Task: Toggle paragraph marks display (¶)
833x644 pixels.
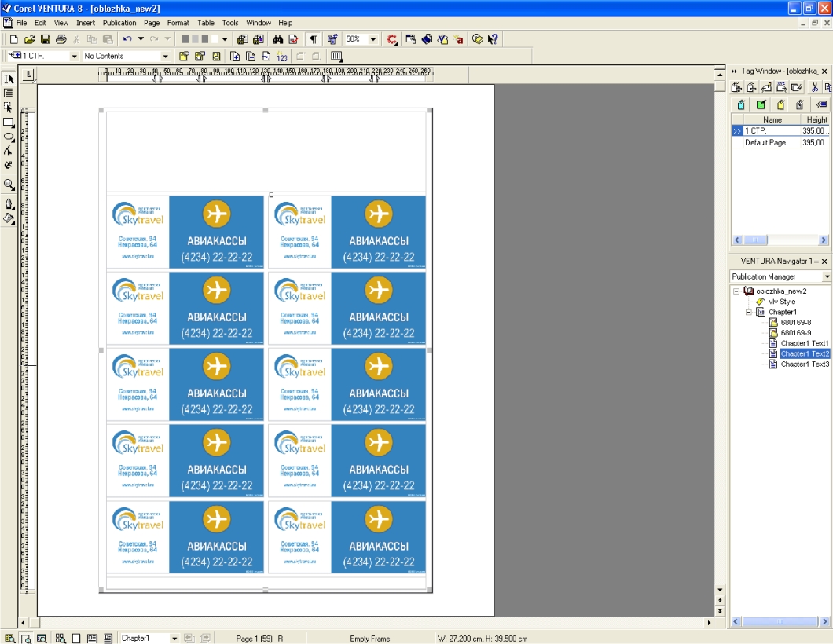Action: coord(314,39)
